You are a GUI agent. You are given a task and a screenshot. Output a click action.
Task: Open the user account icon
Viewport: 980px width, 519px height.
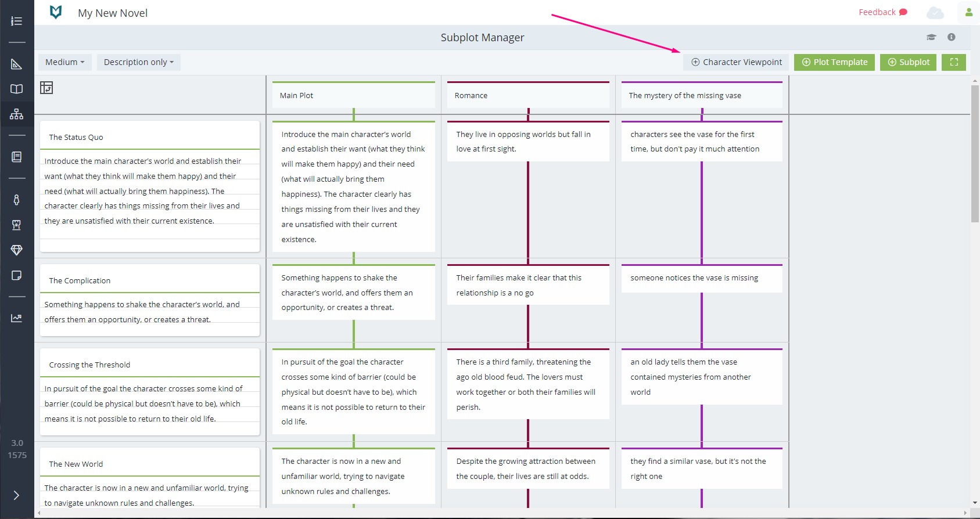(969, 12)
